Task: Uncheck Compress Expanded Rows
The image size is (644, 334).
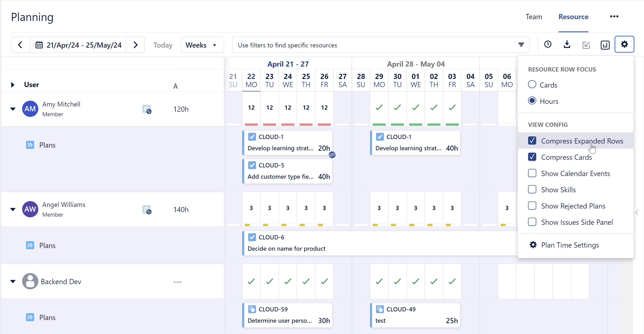Action: point(532,141)
